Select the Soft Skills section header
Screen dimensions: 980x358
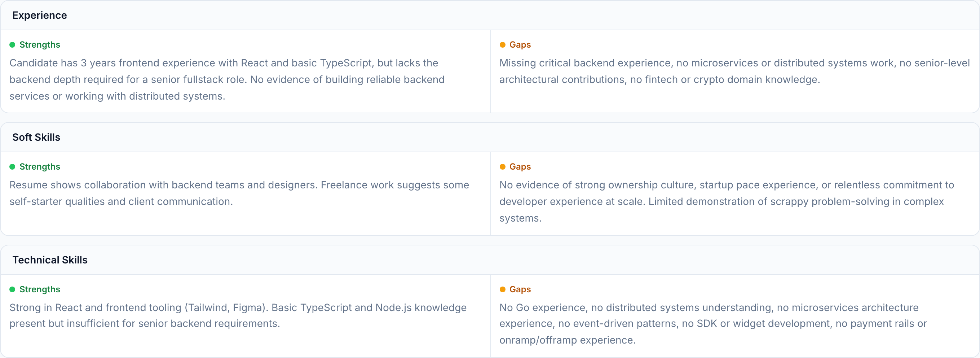[36, 137]
